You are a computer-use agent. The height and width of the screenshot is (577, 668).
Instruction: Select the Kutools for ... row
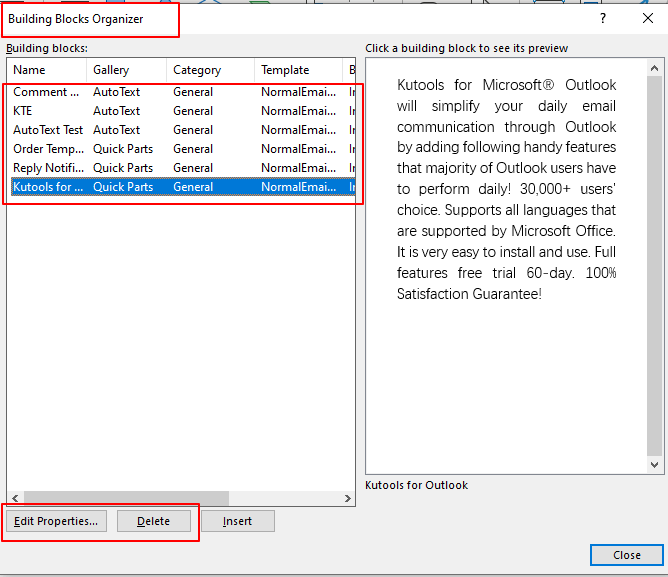pyautogui.click(x=182, y=187)
